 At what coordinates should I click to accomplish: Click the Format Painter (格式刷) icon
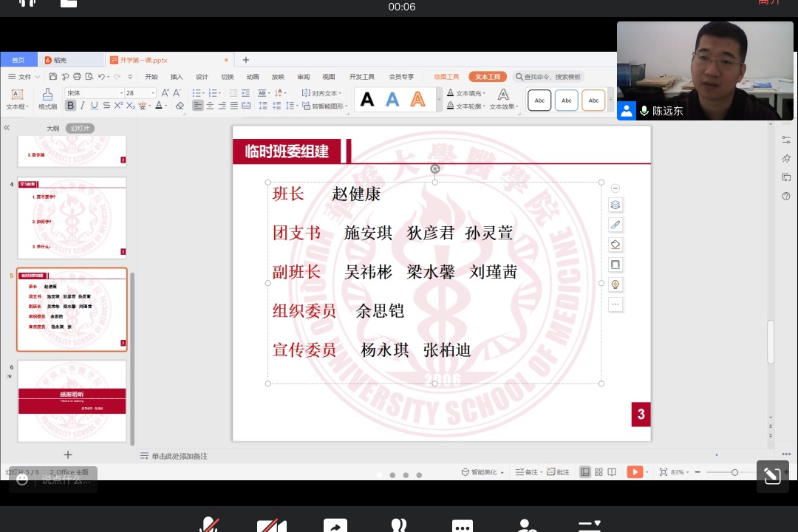[x=47, y=98]
